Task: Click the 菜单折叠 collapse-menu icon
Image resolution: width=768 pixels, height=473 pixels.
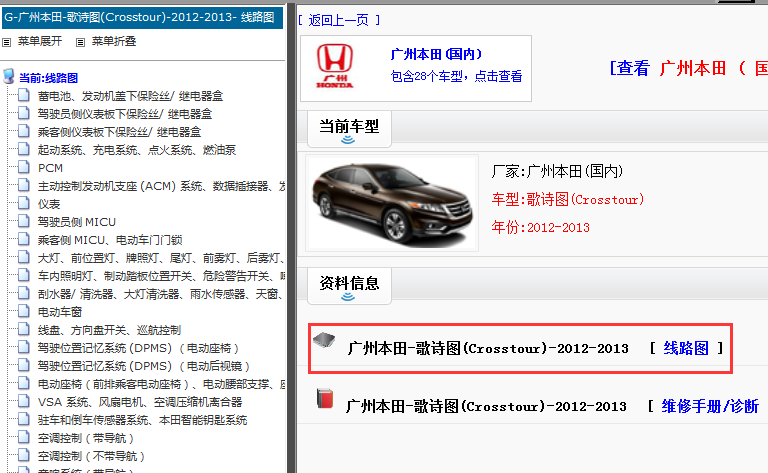Action: pyautogui.click(x=80, y=42)
